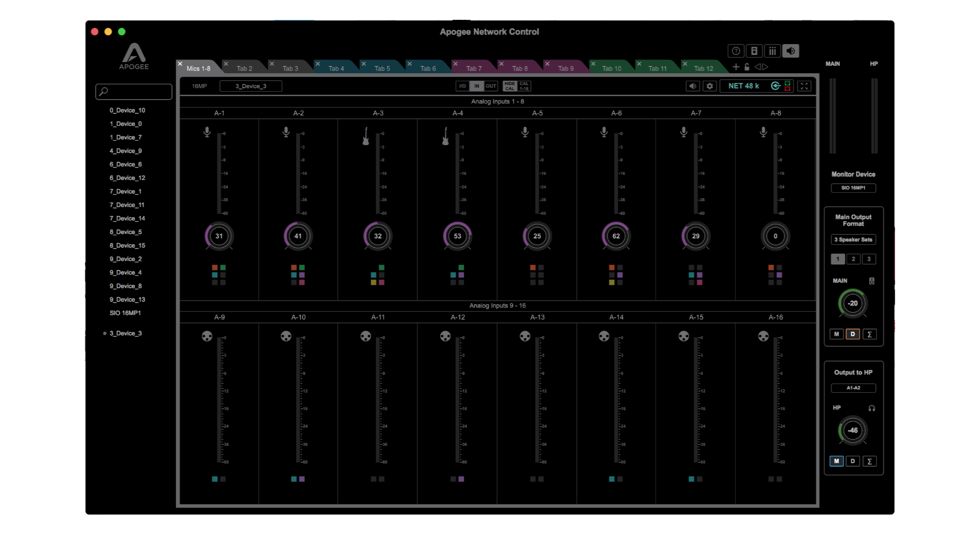Click the HP headphone icon
Screen dimensions: 980x535
click(872, 408)
